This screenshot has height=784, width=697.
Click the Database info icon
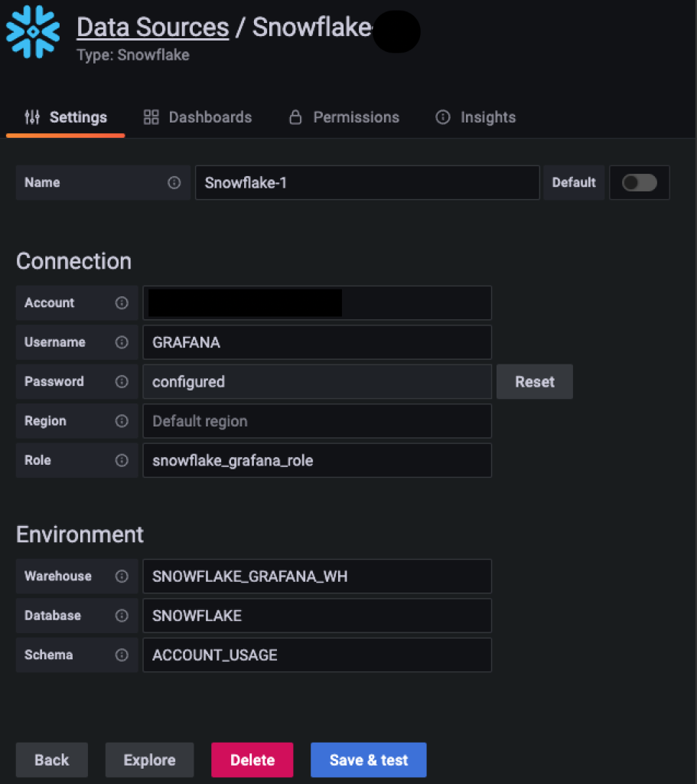point(122,616)
